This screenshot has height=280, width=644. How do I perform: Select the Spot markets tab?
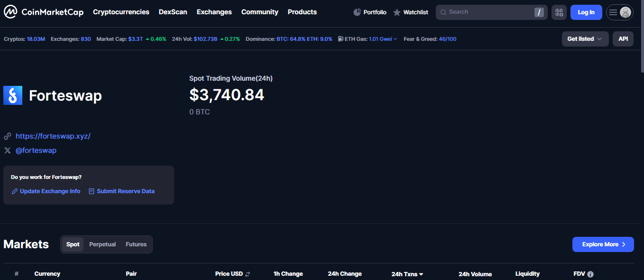tap(73, 244)
